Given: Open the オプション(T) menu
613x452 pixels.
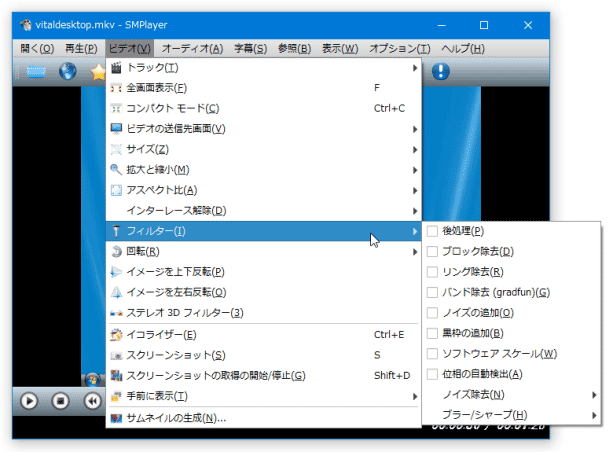Looking at the screenshot, I should [399, 48].
